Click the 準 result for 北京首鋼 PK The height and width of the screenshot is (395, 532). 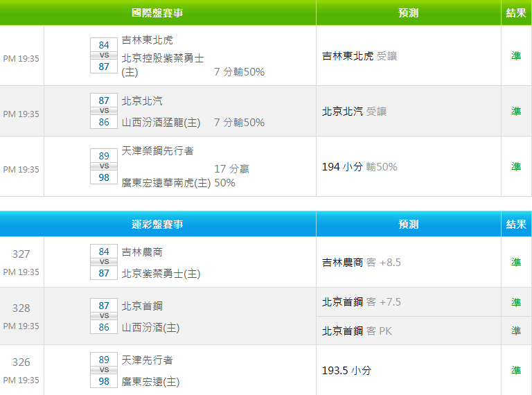click(516, 331)
